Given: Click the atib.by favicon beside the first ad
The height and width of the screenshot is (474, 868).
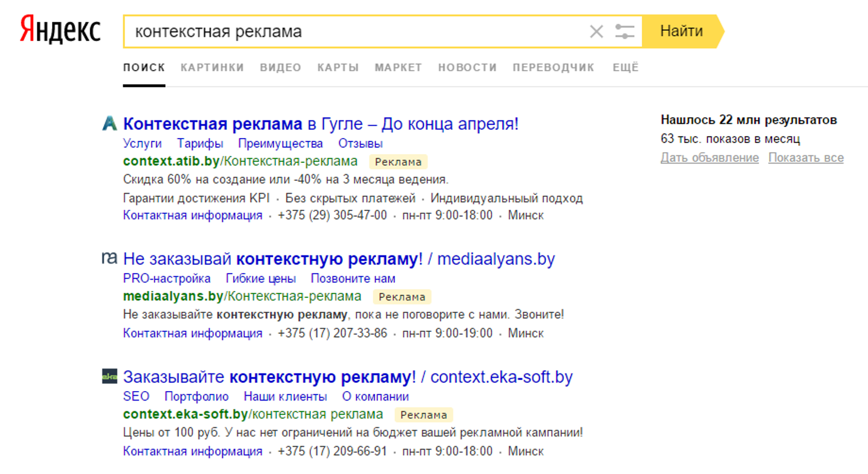Looking at the screenshot, I should (110, 124).
